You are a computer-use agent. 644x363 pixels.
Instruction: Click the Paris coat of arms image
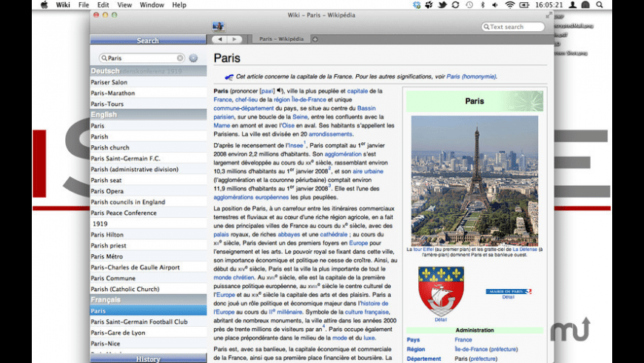440,291
